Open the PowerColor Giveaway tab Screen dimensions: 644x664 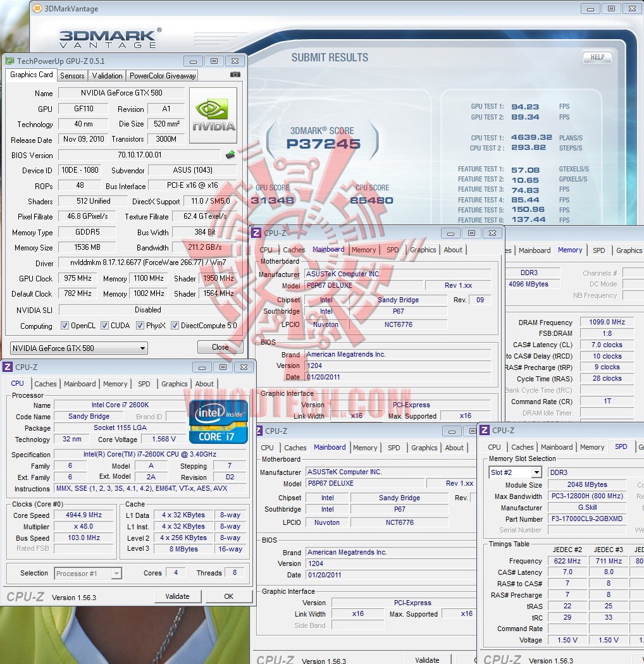pyautogui.click(x=163, y=76)
